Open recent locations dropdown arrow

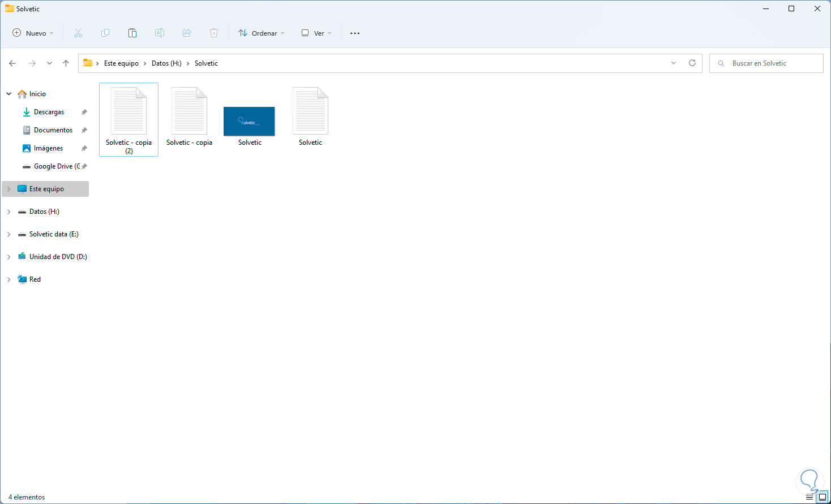coord(49,63)
